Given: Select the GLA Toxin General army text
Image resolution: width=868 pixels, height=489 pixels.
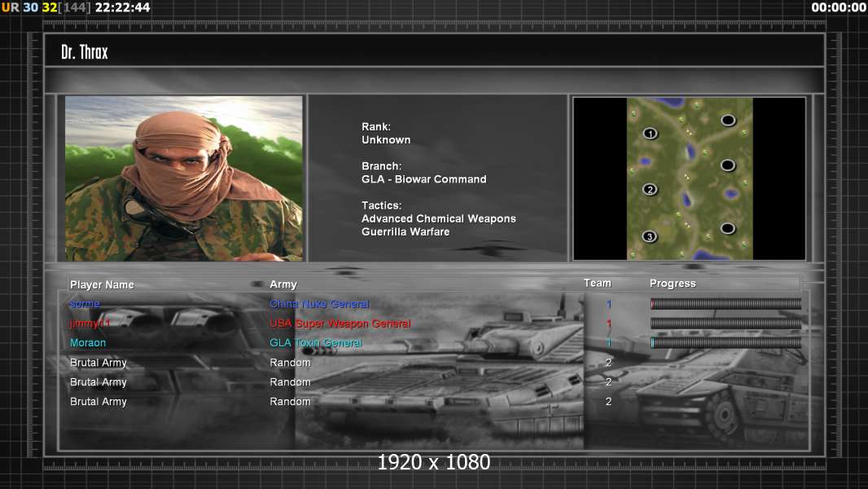Looking at the screenshot, I should pos(316,343).
